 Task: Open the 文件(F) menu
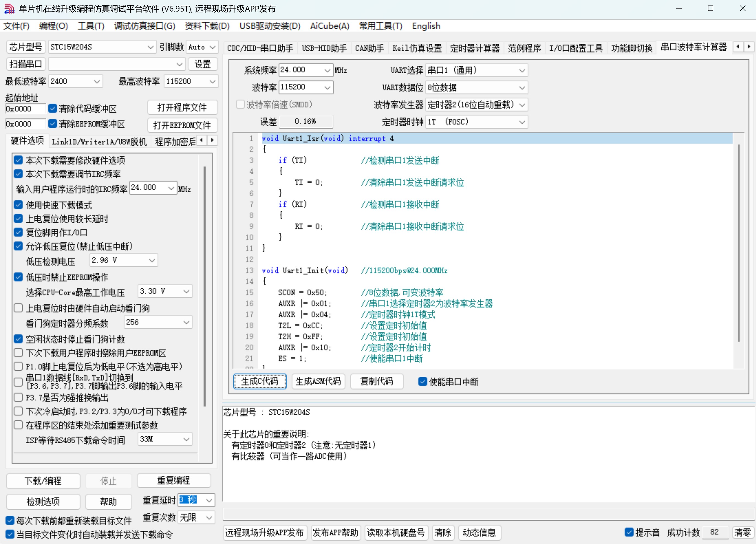(x=16, y=26)
